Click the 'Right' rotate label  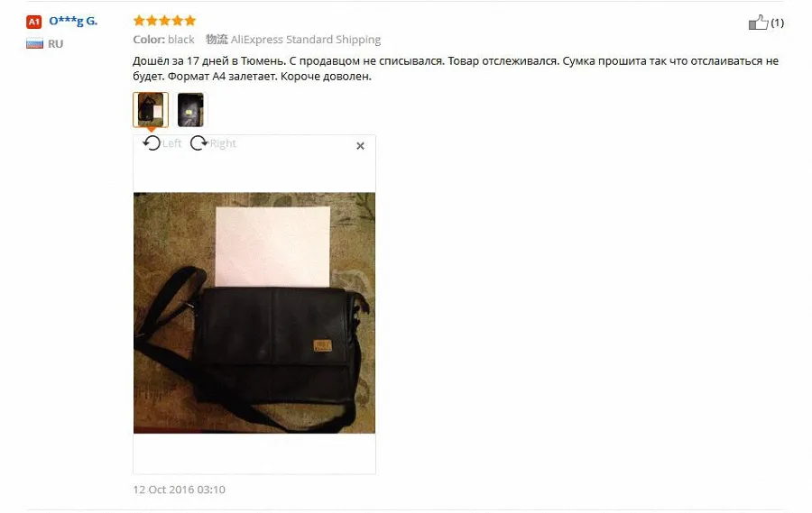click(x=223, y=143)
